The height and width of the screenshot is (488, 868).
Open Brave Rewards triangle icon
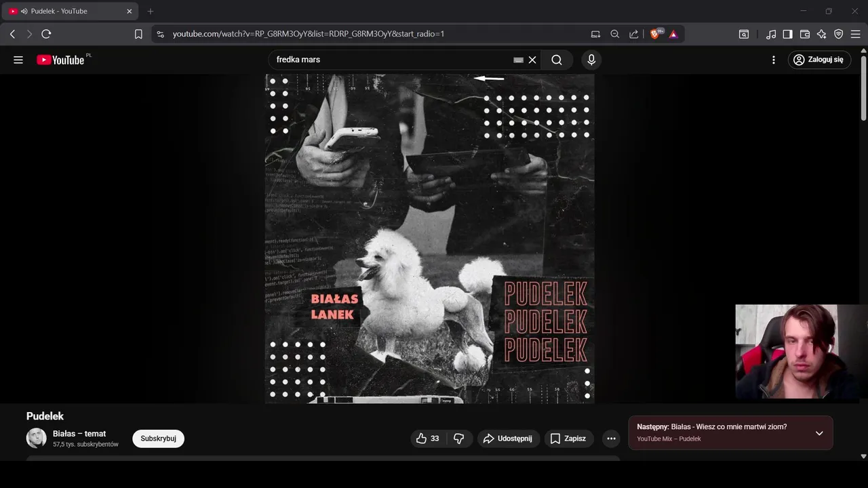673,34
